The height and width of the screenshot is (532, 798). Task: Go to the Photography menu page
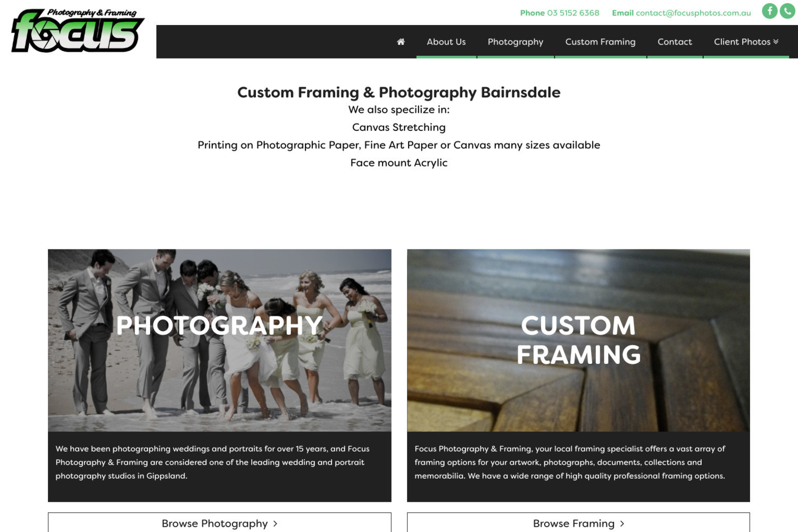coord(516,41)
